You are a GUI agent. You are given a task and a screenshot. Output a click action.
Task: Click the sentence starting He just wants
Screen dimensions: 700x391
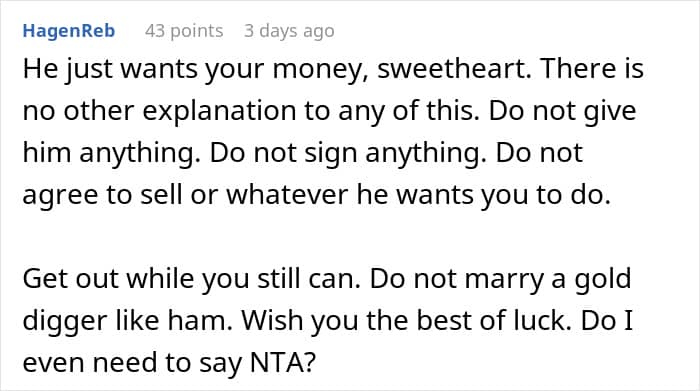277,70
